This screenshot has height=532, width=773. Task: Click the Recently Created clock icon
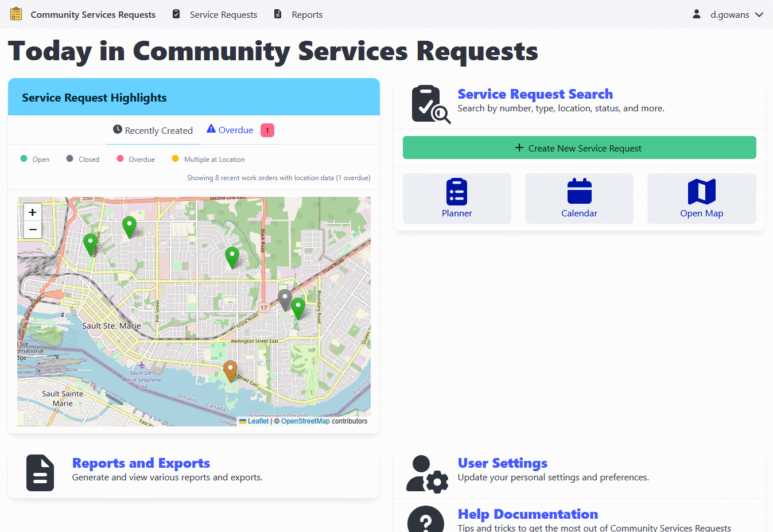(x=118, y=130)
